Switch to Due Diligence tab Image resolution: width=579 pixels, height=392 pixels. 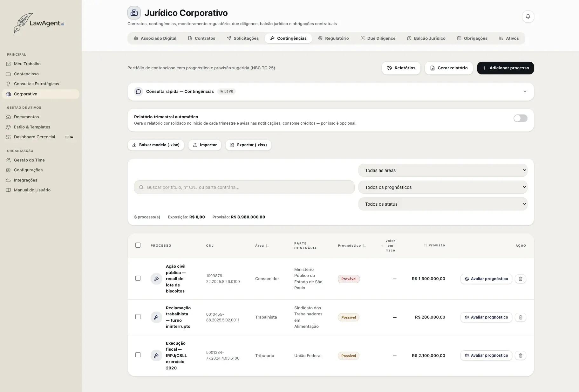(x=378, y=38)
